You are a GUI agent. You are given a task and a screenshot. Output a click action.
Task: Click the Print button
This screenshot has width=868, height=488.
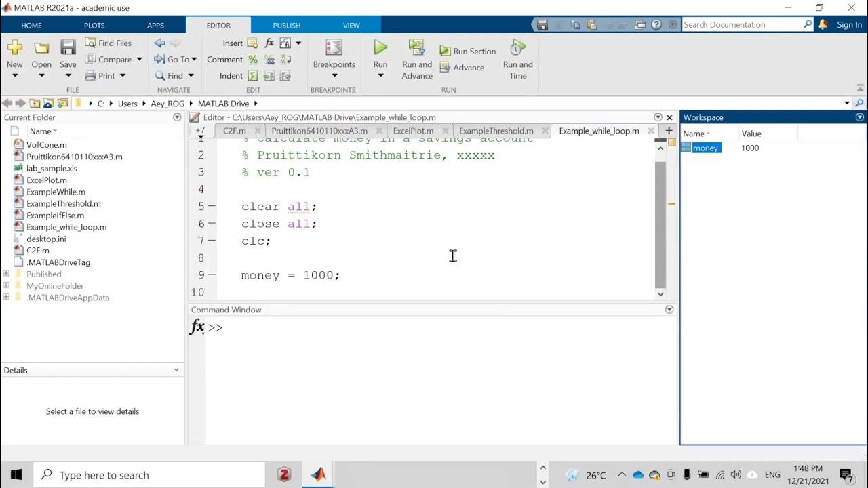click(x=100, y=75)
